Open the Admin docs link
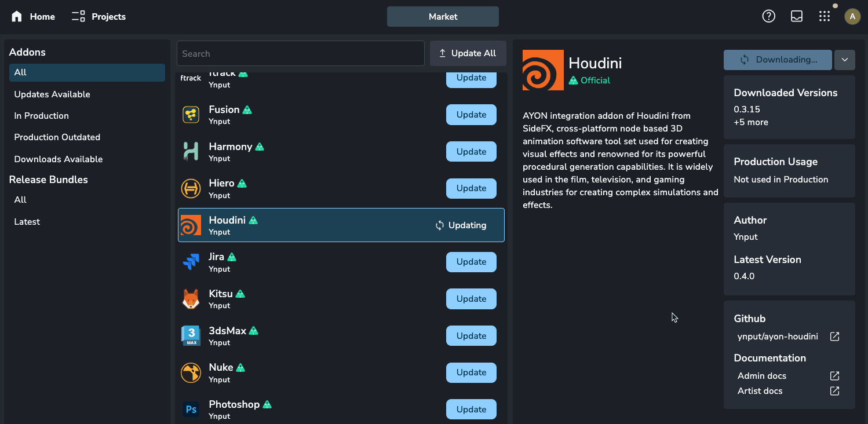This screenshot has height=424, width=868. pos(762,376)
